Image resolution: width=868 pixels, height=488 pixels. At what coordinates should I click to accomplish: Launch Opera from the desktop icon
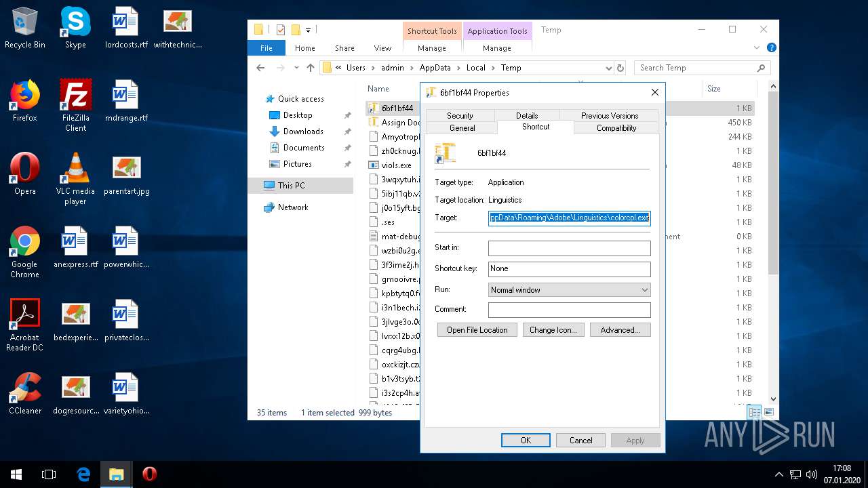tap(25, 175)
